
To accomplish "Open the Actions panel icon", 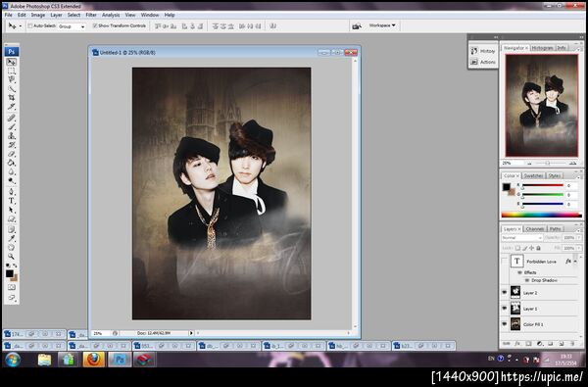I will coord(474,62).
